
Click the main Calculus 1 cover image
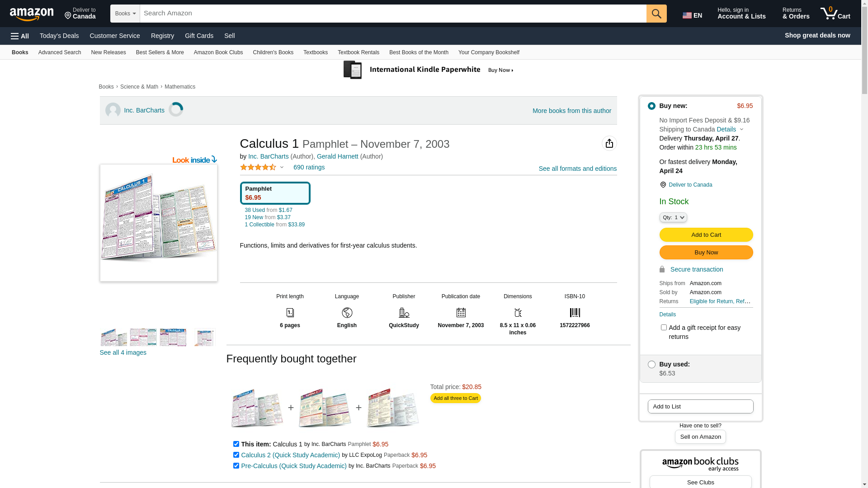click(158, 223)
